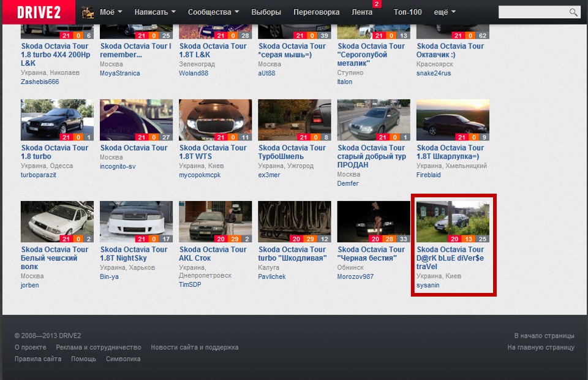Open thumbnail of "Черная бестия" night photo
Viewport: 588px width, 380px height.
[x=374, y=221]
